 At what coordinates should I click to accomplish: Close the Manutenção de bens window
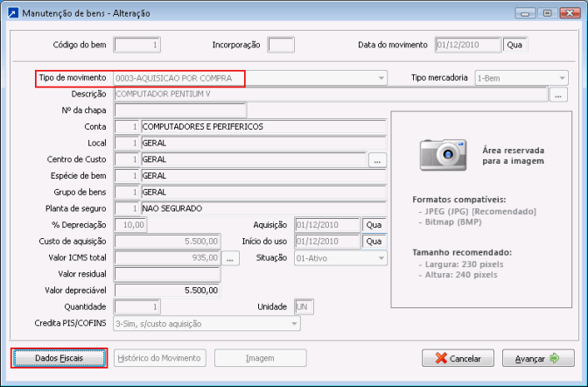click(570, 13)
